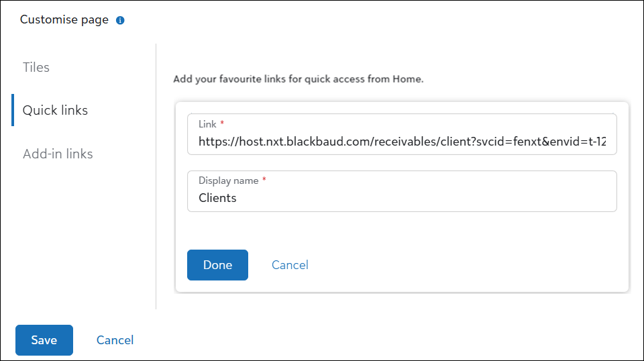Click Cancel next to the Save button
Screen dimensions: 644x361
pyautogui.click(x=115, y=340)
